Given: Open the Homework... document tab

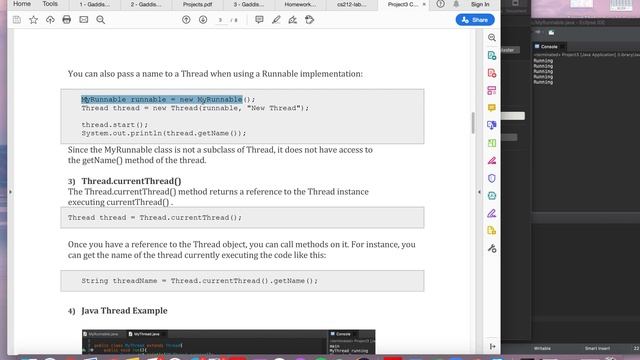Looking at the screenshot, I should (300, 4).
